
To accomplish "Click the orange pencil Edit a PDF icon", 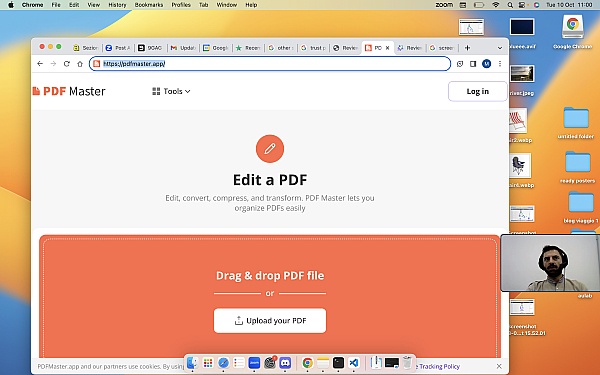I will click(x=270, y=149).
